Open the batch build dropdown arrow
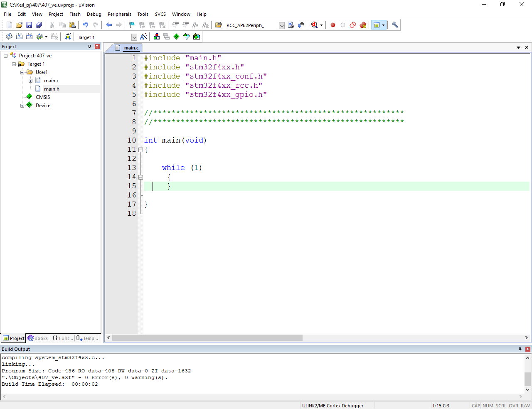 pyautogui.click(x=46, y=37)
